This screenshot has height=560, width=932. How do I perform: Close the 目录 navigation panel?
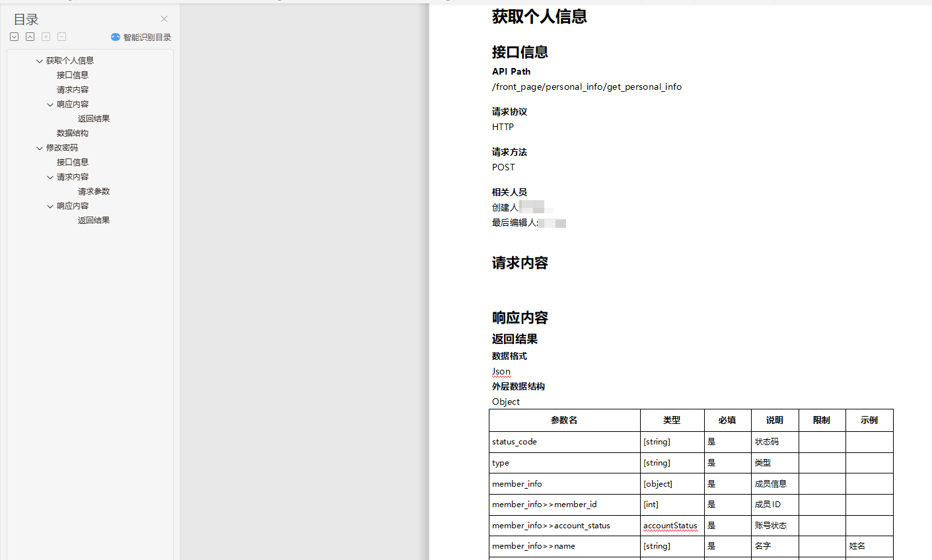tap(164, 19)
